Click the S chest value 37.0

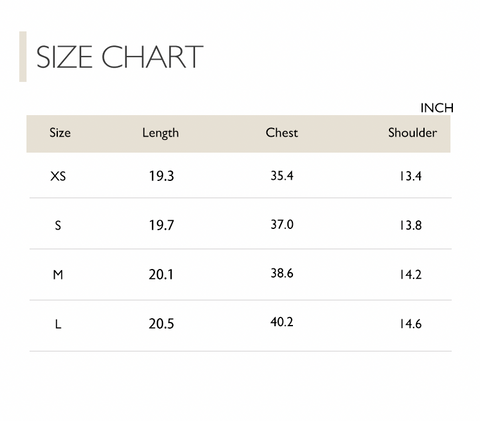(x=282, y=225)
